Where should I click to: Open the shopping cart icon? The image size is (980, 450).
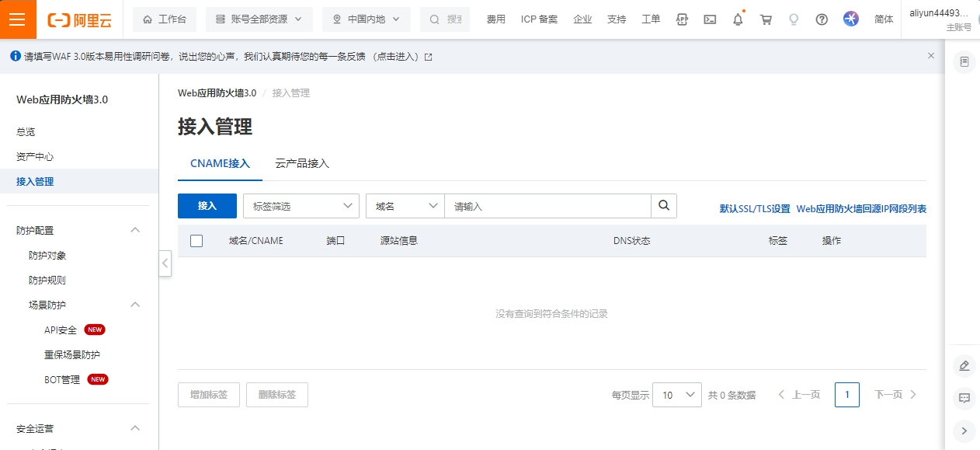(766, 19)
